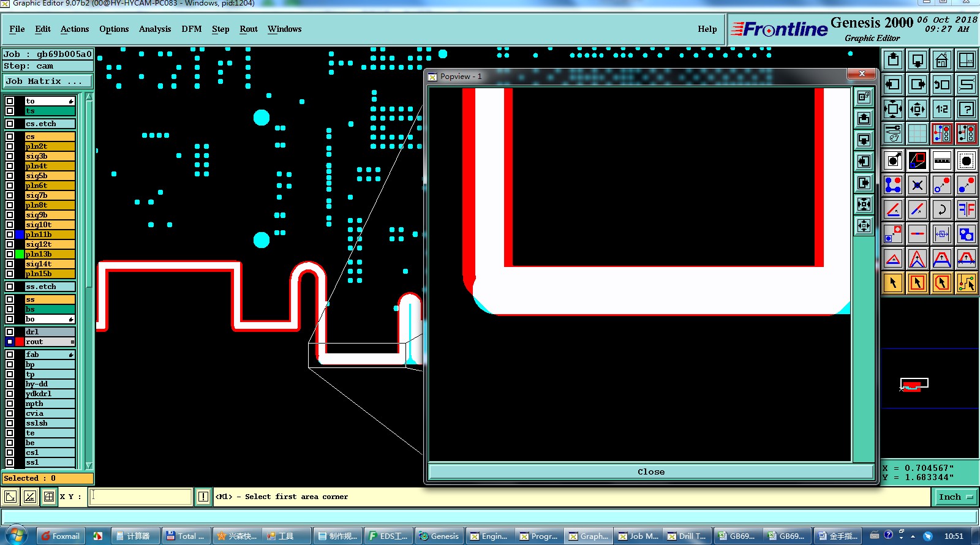Viewport: 980px width, 545px height.
Task: Click the net select arrow tool
Action: pos(967,283)
